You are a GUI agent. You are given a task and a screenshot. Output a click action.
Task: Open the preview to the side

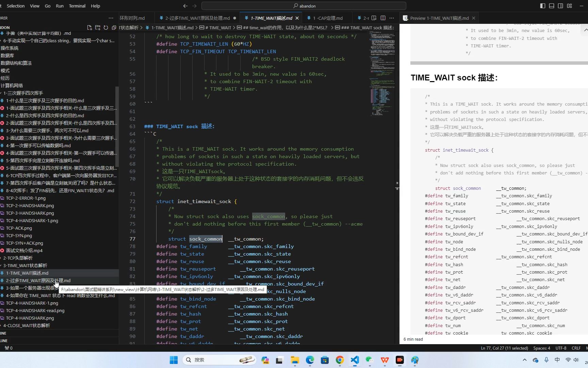pos(374,18)
